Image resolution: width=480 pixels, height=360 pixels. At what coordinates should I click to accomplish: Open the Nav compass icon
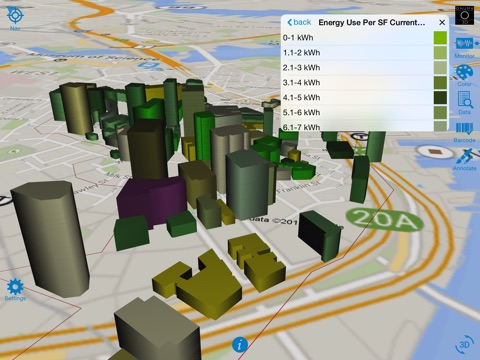15,17
